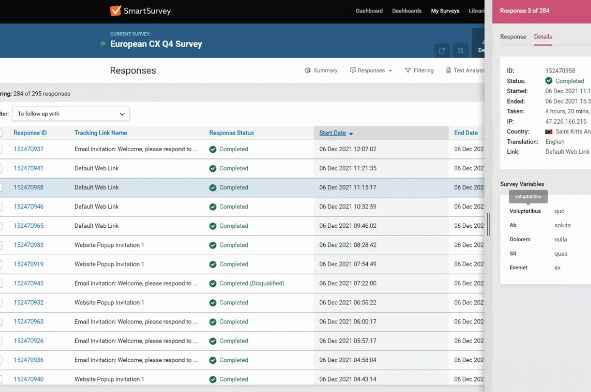Sort by Response Status column header
This screenshot has width=591, height=392.
(231, 133)
